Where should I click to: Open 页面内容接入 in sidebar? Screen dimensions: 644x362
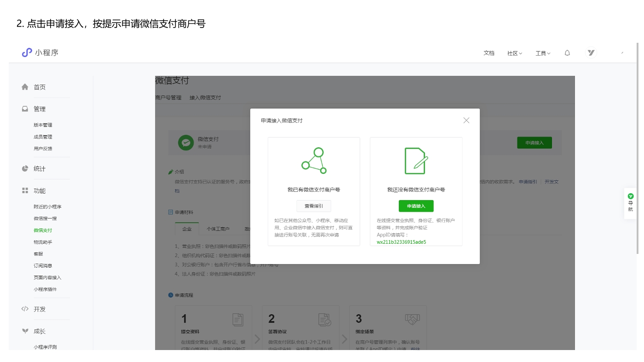[47, 277]
